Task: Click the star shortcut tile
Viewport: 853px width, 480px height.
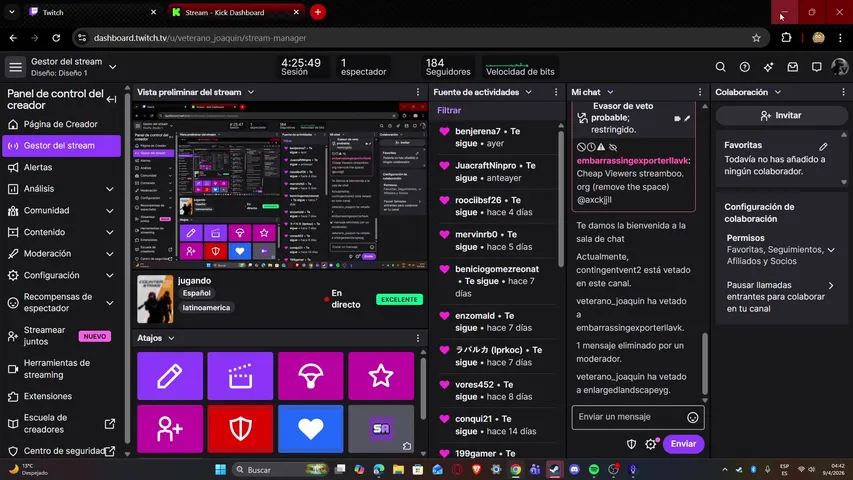Action: 381,376
